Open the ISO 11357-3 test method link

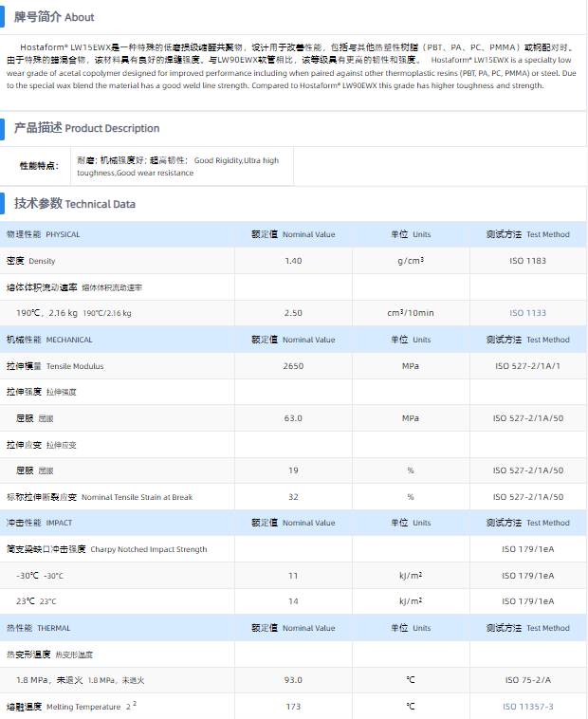[x=528, y=707]
